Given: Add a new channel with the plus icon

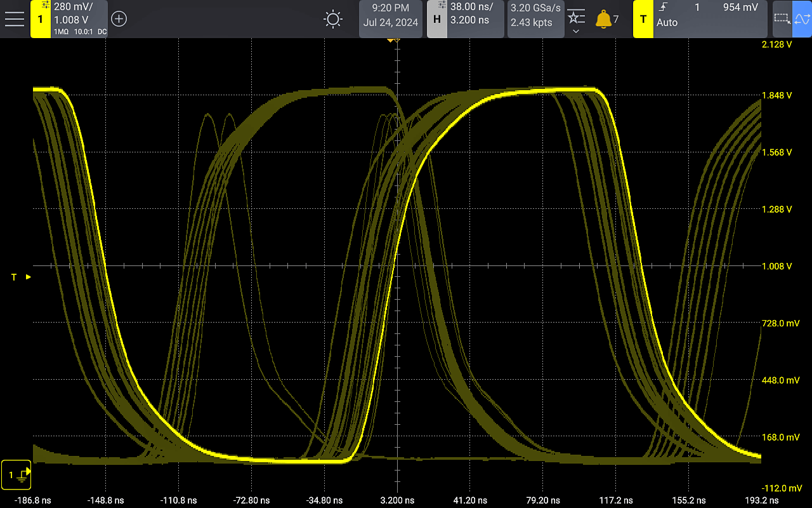Looking at the screenshot, I should tap(119, 19).
